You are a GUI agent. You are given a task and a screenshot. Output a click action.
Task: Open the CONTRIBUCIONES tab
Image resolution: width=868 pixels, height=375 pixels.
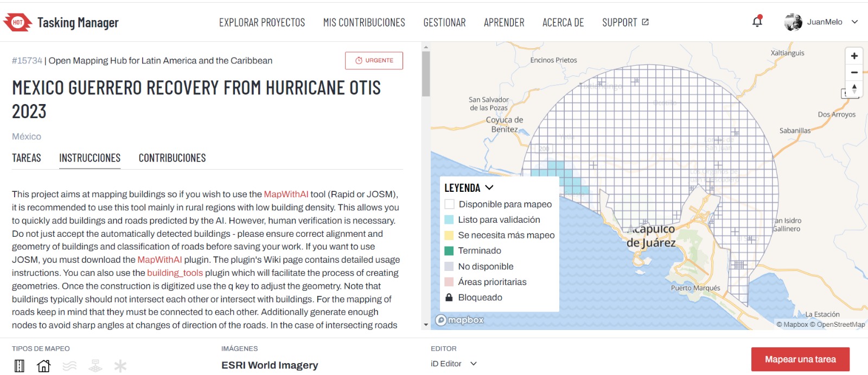click(x=172, y=158)
